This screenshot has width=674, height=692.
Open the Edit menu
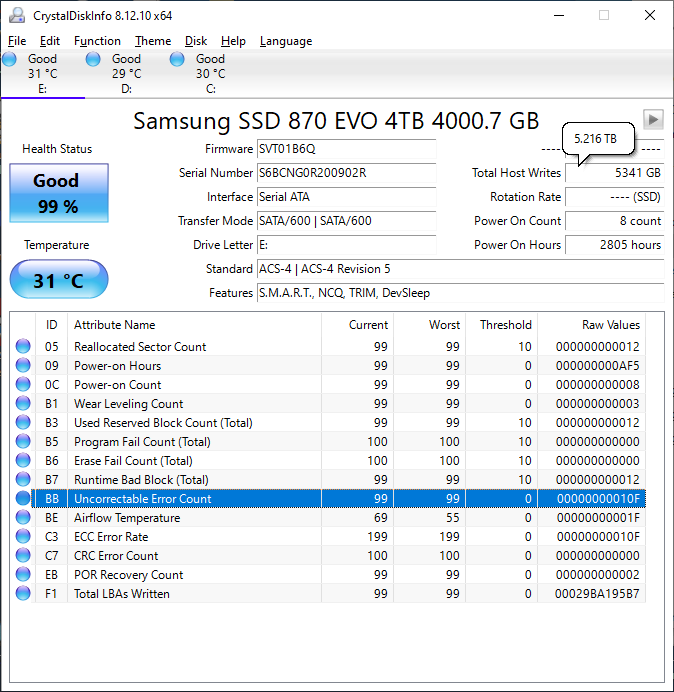[49, 41]
